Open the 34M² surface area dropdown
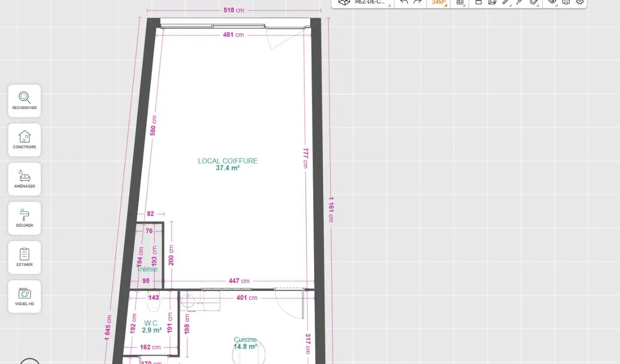The height and width of the screenshot is (364, 620). click(x=439, y=2)
